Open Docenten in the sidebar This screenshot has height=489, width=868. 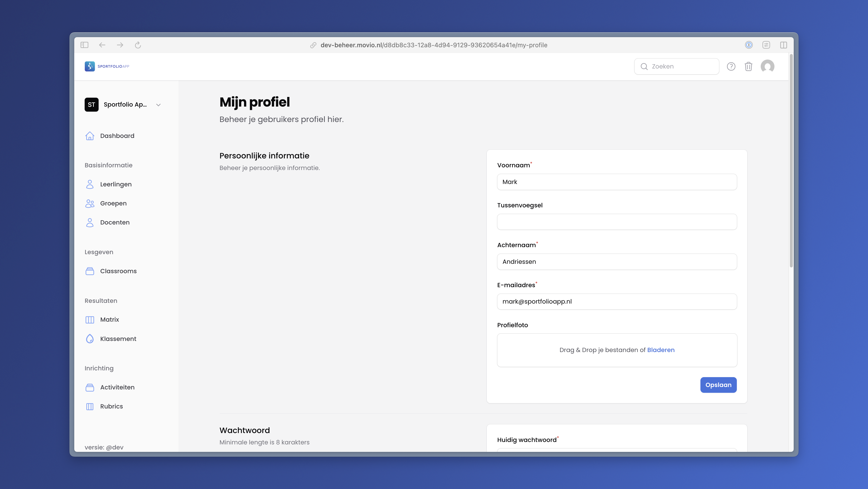pyautogui.click(x=115, y=222)
